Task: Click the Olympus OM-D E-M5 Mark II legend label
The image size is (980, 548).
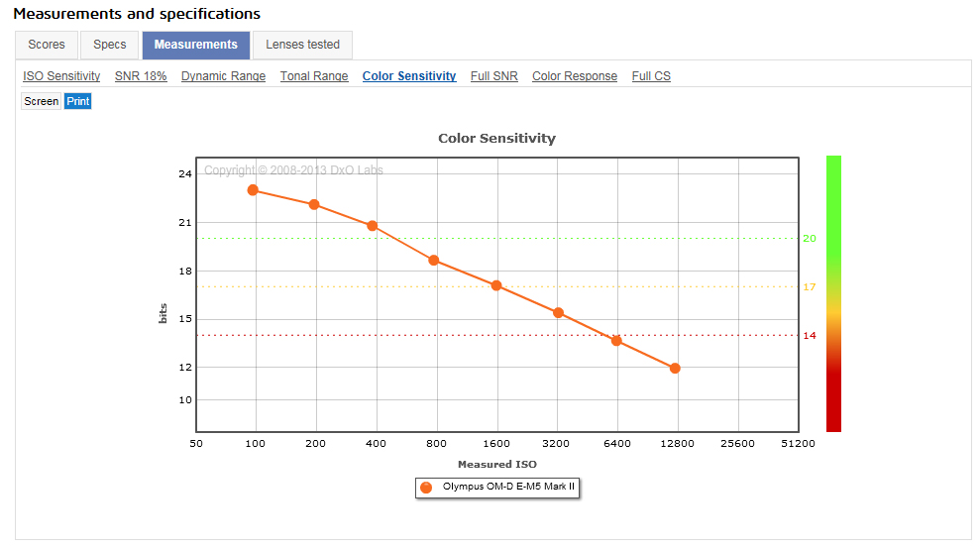Action: click(x=508, y=487)
